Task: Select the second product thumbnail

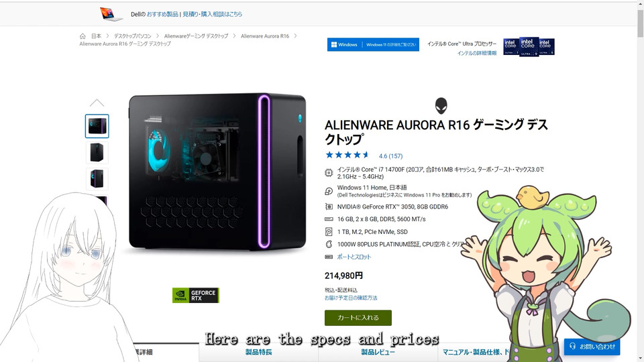Action: (x=97, y=152)
